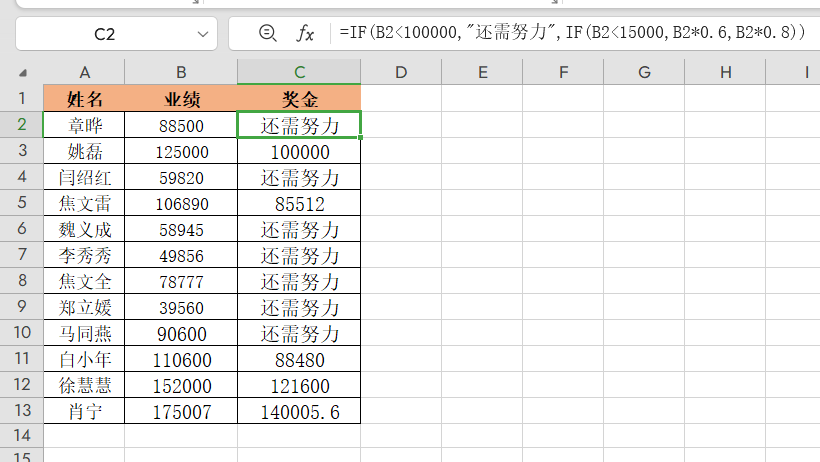Click the cell containing 闫绍红
Screen dimensions: 820x462
[x=84, y=177]
